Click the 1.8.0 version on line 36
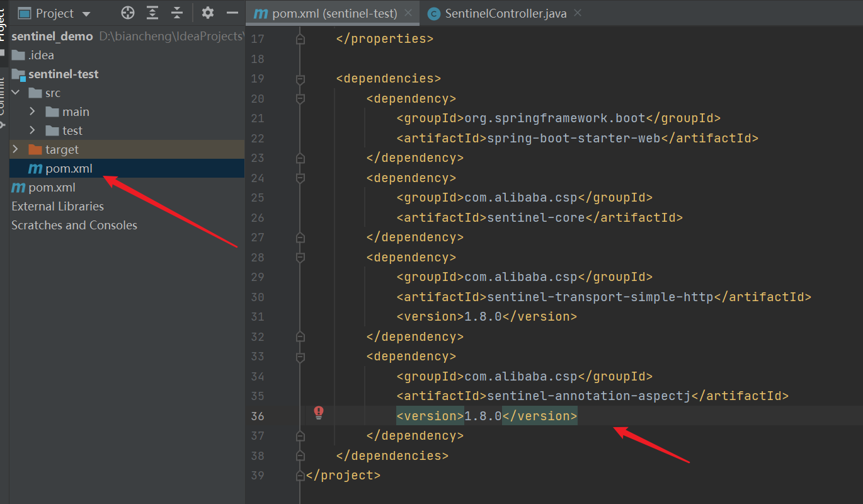This screenshot has height=504, width=863. 483,416
